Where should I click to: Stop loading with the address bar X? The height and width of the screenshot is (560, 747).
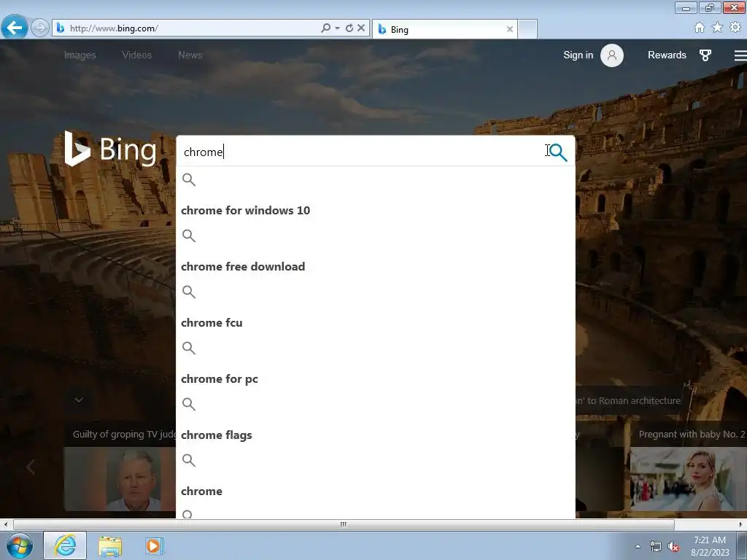click(x=361, y=28)
